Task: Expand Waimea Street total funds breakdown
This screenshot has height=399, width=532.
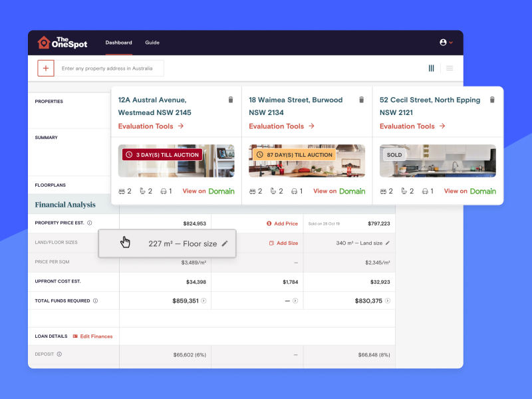Action: tap(295, 301)
